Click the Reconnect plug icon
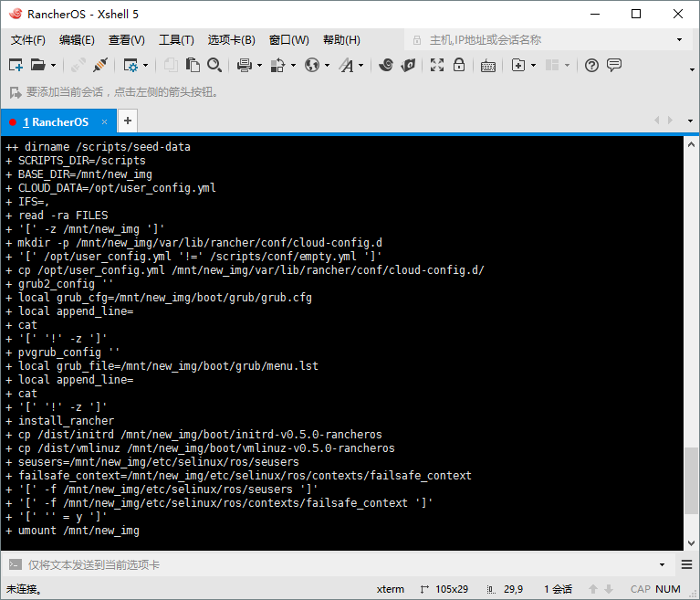The image size is (700, 600). (x=100, y=65)
